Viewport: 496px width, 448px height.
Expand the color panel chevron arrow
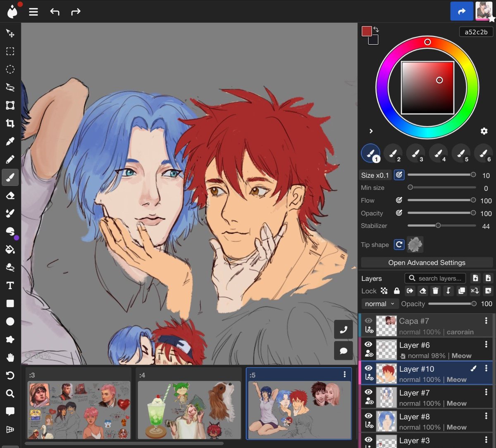pos(371,131)
